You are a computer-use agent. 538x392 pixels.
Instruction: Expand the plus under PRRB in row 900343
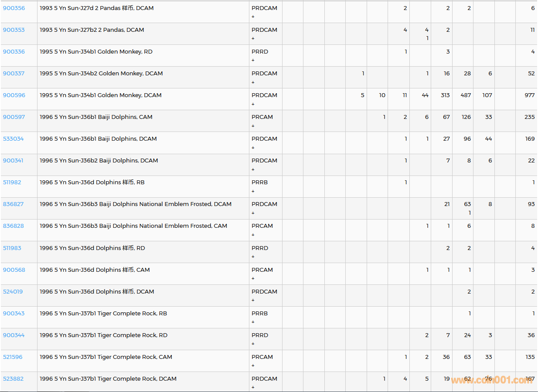[x=253, y=322]
